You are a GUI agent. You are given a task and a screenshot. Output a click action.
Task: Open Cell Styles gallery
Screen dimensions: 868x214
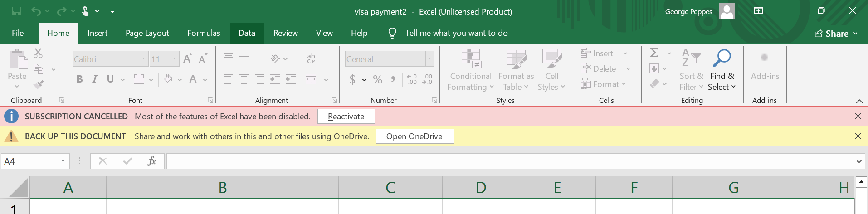(552, 70)
